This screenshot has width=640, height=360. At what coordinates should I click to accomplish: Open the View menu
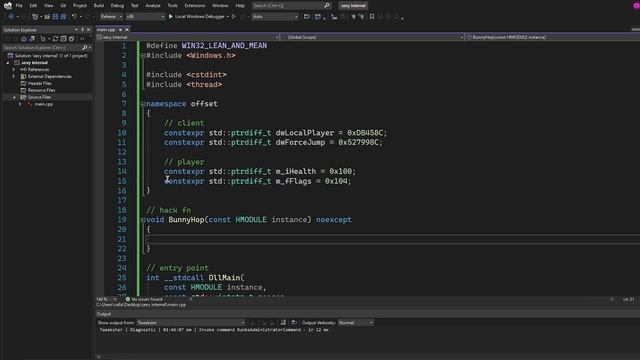[x=49, y=6]
